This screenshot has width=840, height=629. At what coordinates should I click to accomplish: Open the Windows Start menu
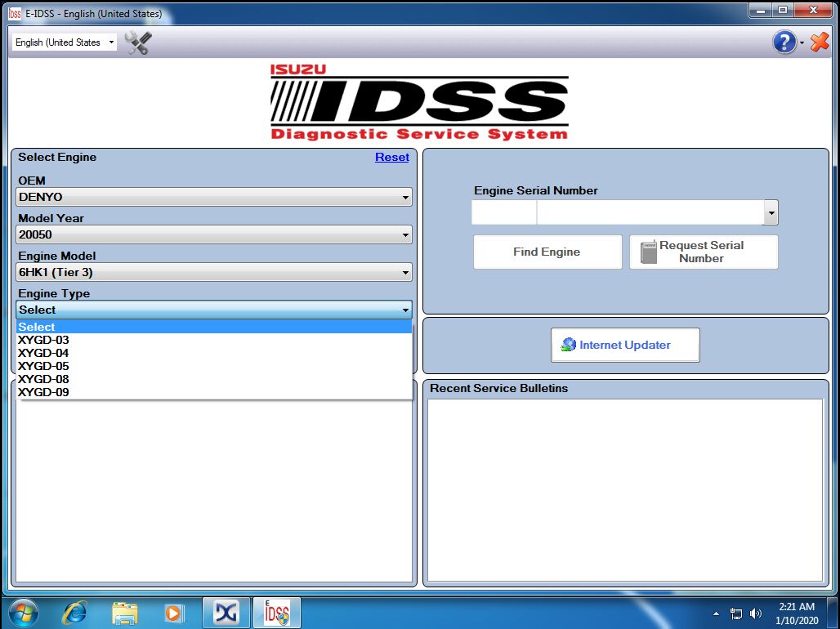tap(23, 613)
